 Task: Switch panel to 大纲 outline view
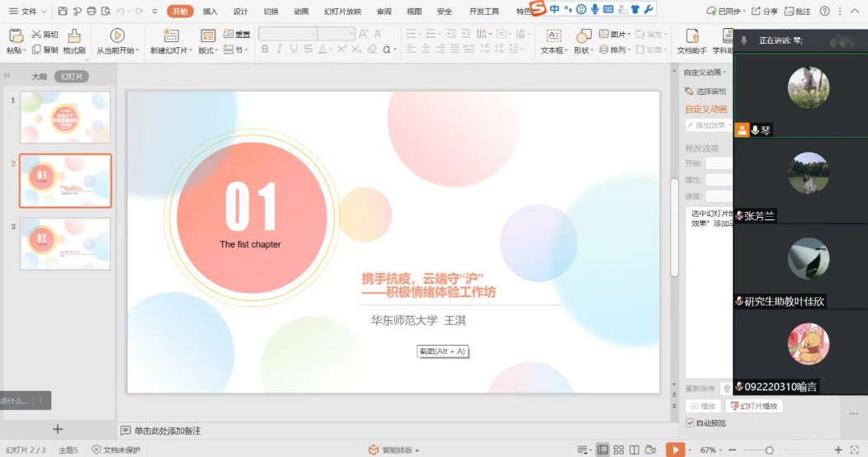[x=39, y=76]
